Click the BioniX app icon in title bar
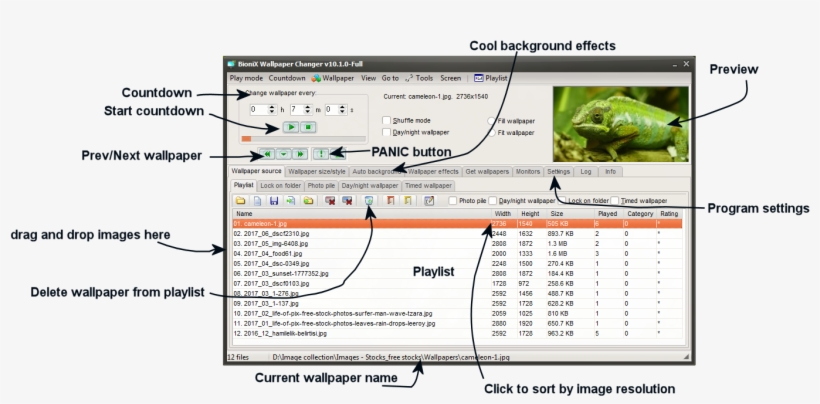This screenshot has width=820, height=404. (232, 64)
